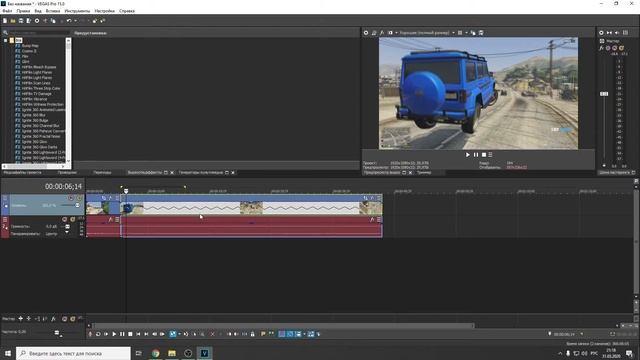This screenshot has height=360, width=640.
Task: Toggle solo on the audio track
Action: (73, 220)
